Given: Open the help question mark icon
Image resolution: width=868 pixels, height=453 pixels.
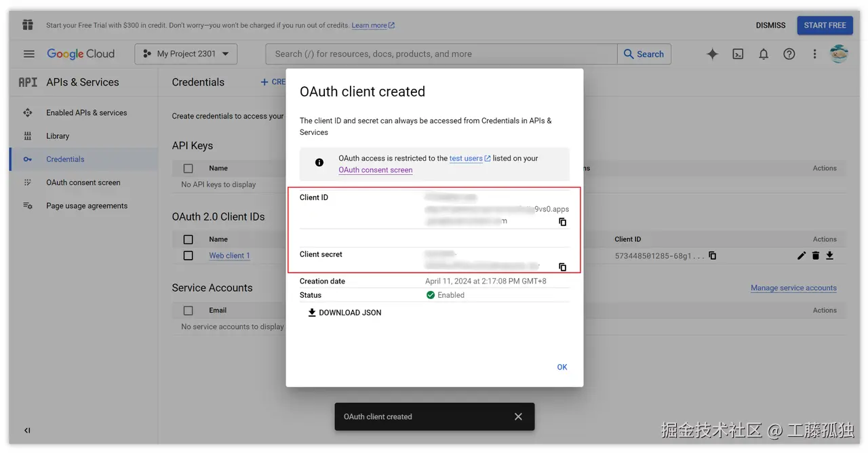Looking at the screenshot, I should [x=789, y=54].
